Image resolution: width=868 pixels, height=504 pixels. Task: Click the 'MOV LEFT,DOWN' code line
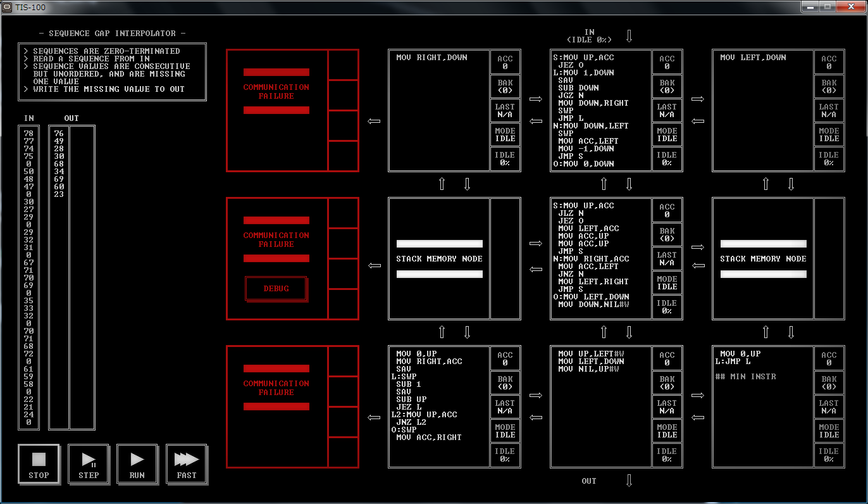[753, 58]
